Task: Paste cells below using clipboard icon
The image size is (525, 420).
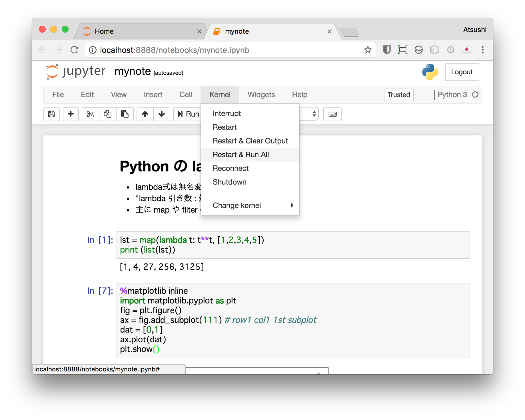Action: pos(125,114)
